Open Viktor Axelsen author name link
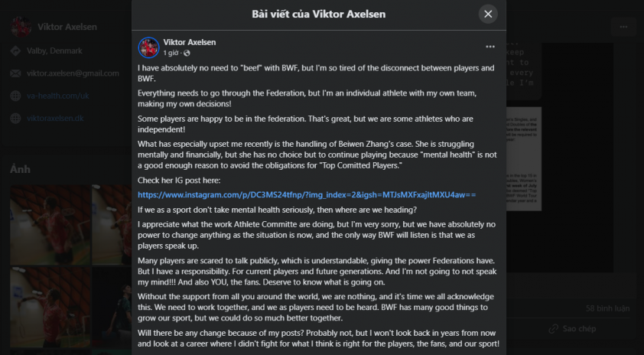The image size is (644, 355). [x=190, y=42]
